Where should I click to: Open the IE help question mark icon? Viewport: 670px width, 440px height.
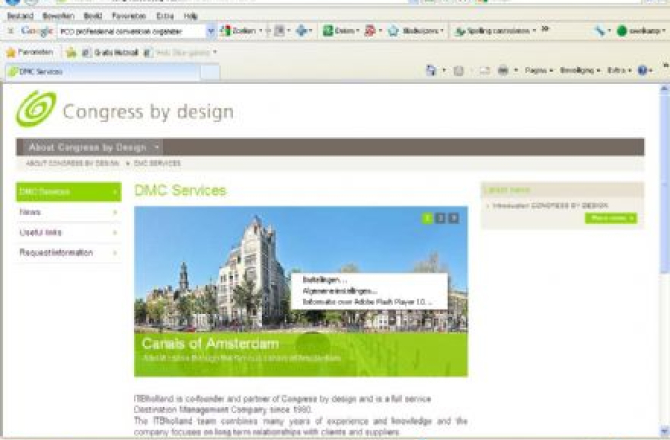point(641,71)
